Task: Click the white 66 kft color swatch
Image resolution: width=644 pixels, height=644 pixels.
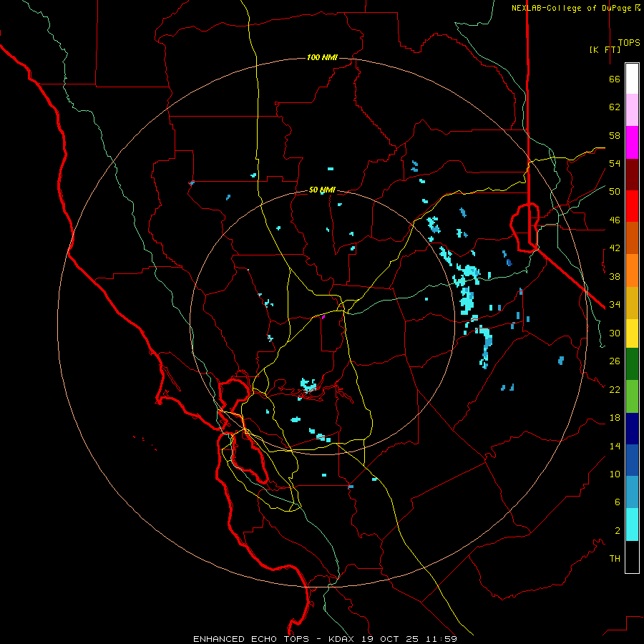Action: click(x=632, y=79)
